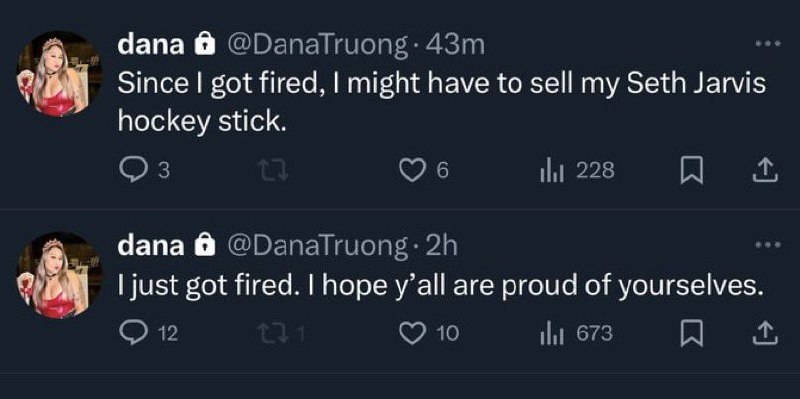Retweet the "I just got fired" tweet

[x=280, y=333]
